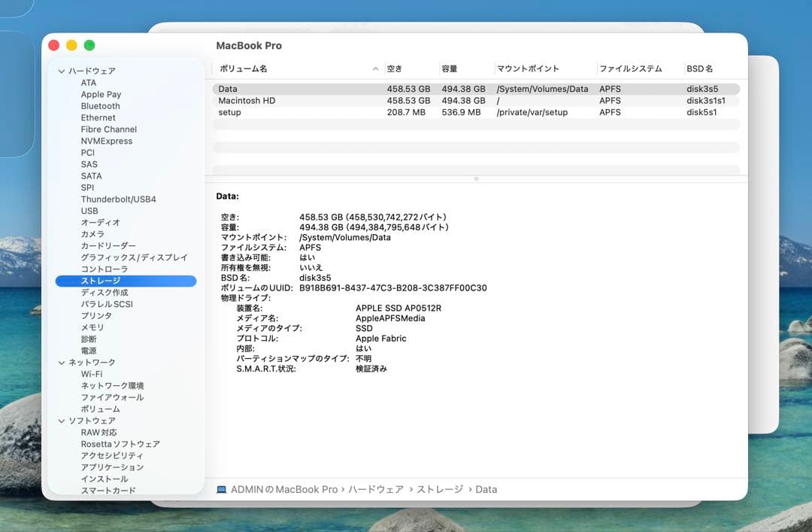The width and height of the screenshot is (812, 532).
Task: Select SAS in sidebar
Action: point(89,164)
